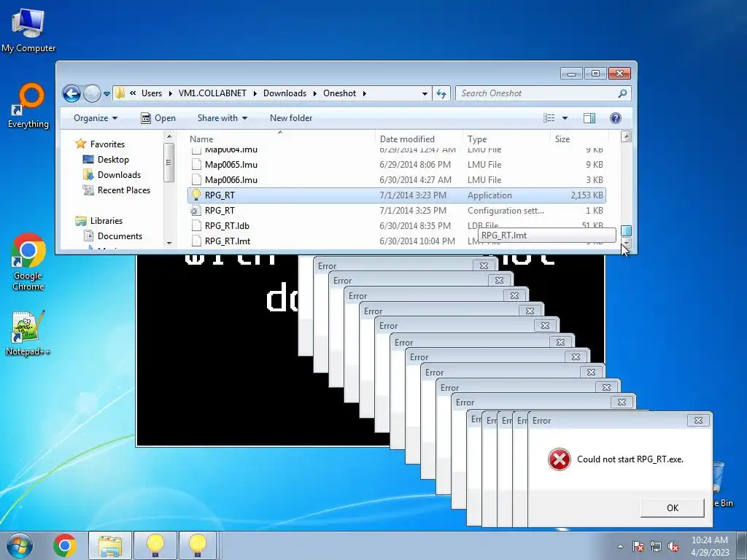Click the taskbar clock showing 10:24 AM
Image resolution: width=747 pixels, height=560 pixels.
[x=709, y=546]
